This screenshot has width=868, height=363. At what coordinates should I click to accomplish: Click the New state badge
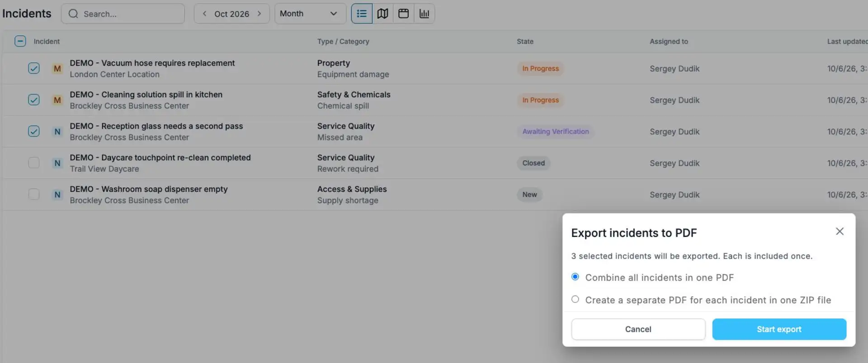pos(530,195)
